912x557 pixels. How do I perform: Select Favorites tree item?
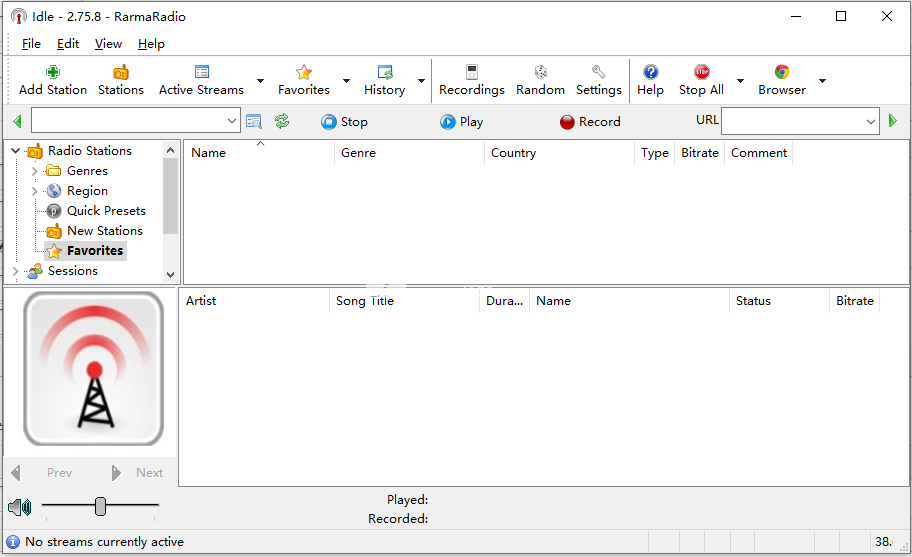(95, 251)
